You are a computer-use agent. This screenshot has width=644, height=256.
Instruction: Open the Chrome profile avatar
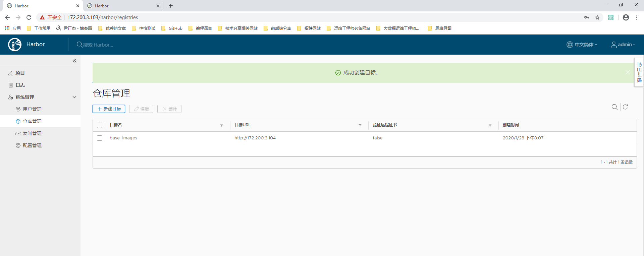pyautogui.click(x=626, y=17)
